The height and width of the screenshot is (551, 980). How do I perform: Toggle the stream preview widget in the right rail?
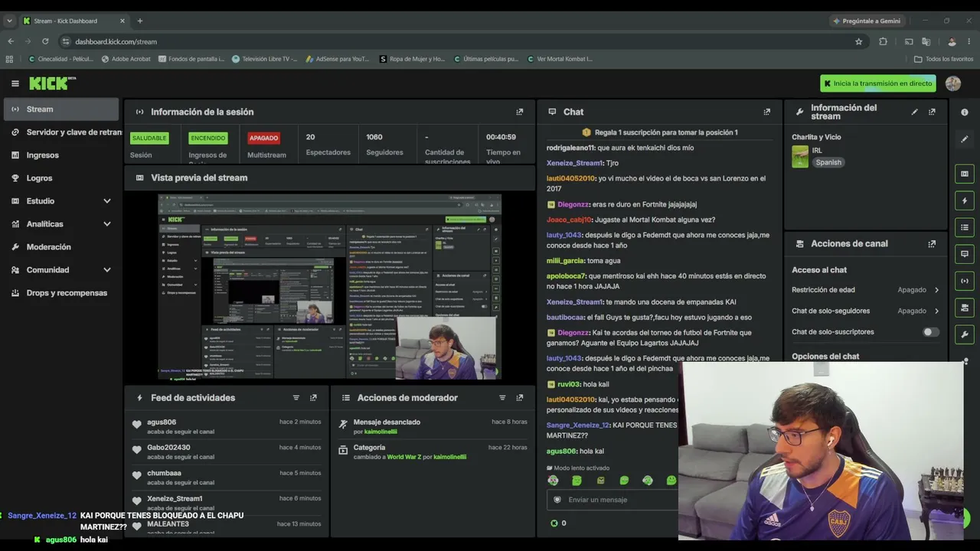click(x=965, y=174)
